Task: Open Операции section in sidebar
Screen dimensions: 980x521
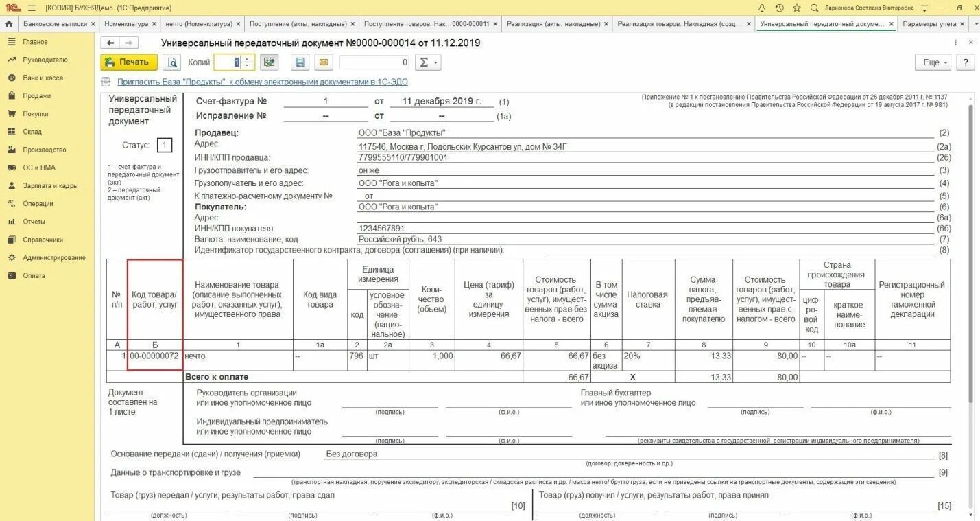Action: (38, 203)
